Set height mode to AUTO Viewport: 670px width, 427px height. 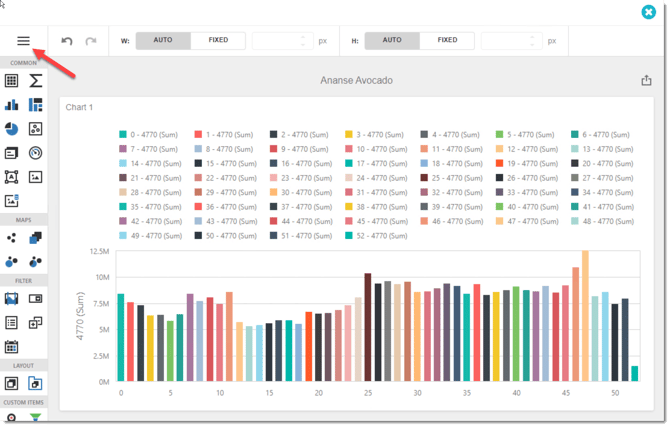(x=392, y=40)
